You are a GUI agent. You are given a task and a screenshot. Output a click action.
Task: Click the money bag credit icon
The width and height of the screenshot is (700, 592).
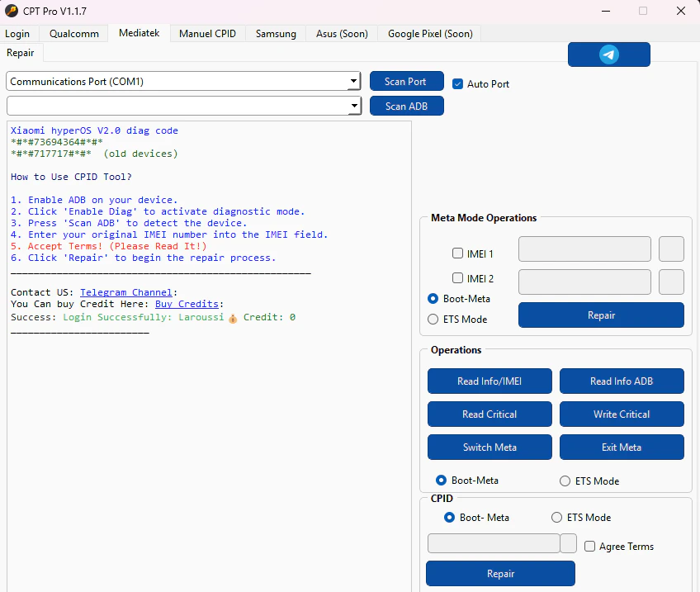(x=233, y=319)
